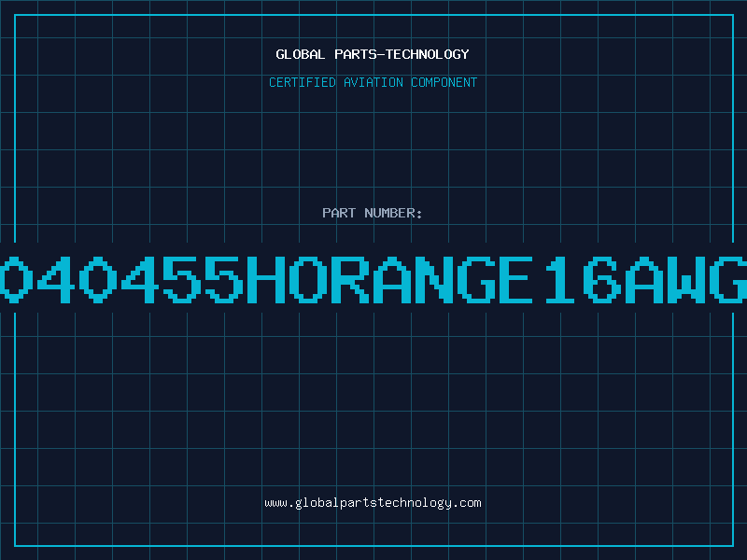Viewport: 747px width, 560px height.
Task: Click the word NUMBER: in the label
Action: [393, 213]
